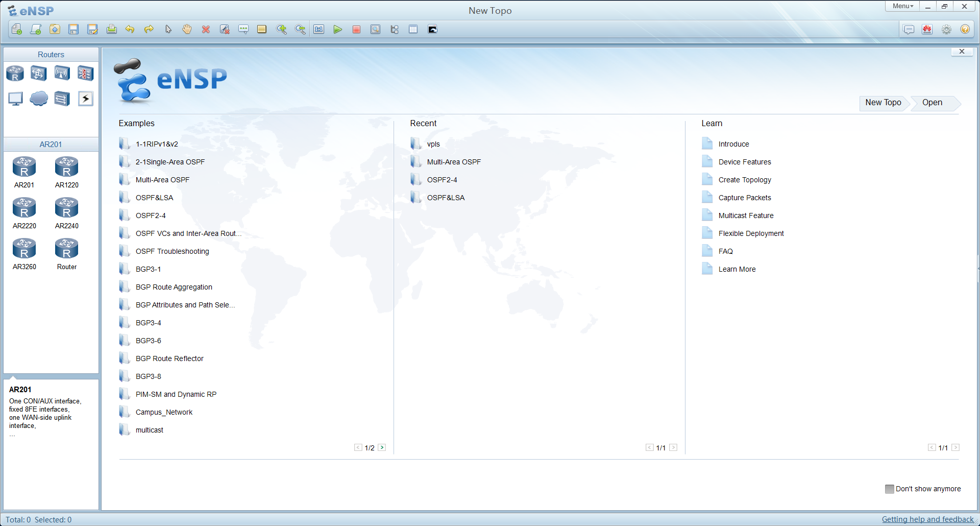This screenshot has width=980, height=526.
Task: Select the AR2240 router device
Action: point(66,213)
